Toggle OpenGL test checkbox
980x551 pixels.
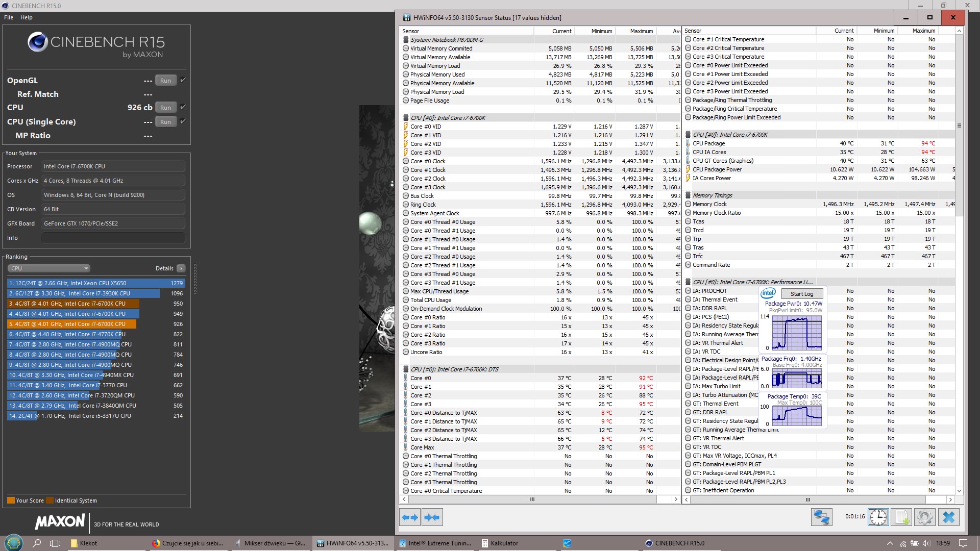coord(183,80)
